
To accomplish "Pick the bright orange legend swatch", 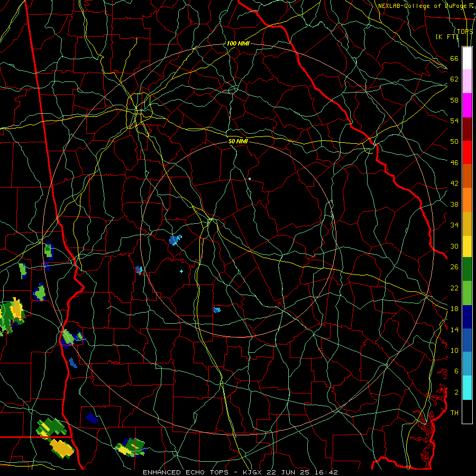I will [x=467, y=200].
